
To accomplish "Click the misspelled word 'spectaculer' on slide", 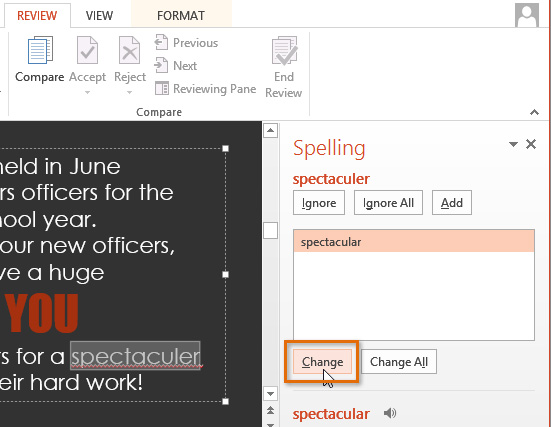I will tap(136, 356).
